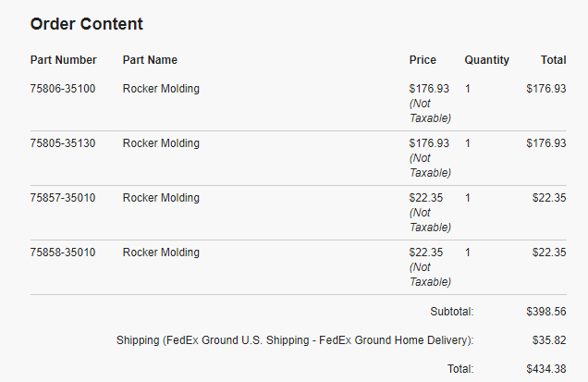Click the FedEx Ground shipping description
This screenshot has height=382, width=588.
[x=295, y=340]
